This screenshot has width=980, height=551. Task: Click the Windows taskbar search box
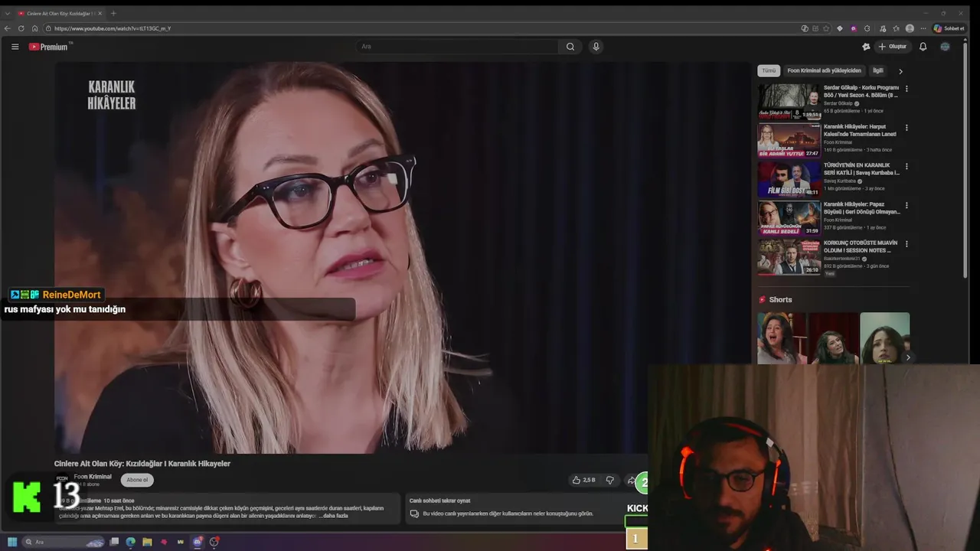pos(63,542)
